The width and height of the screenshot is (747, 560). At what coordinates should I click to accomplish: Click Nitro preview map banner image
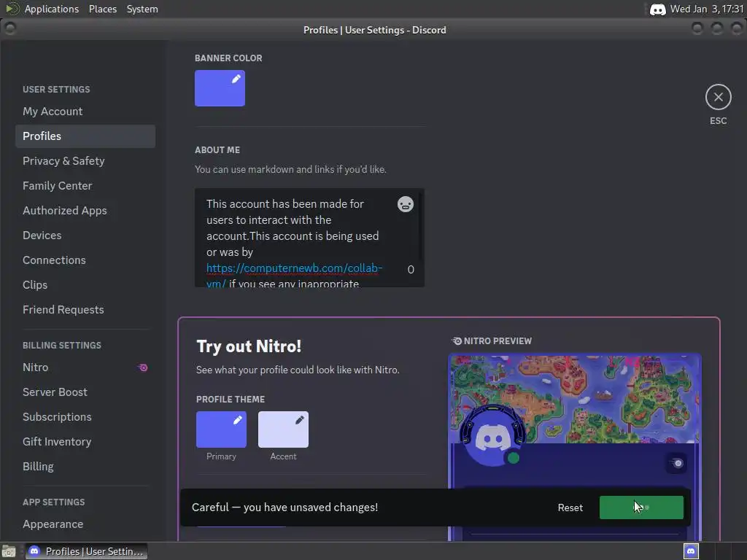pos(575,399)
